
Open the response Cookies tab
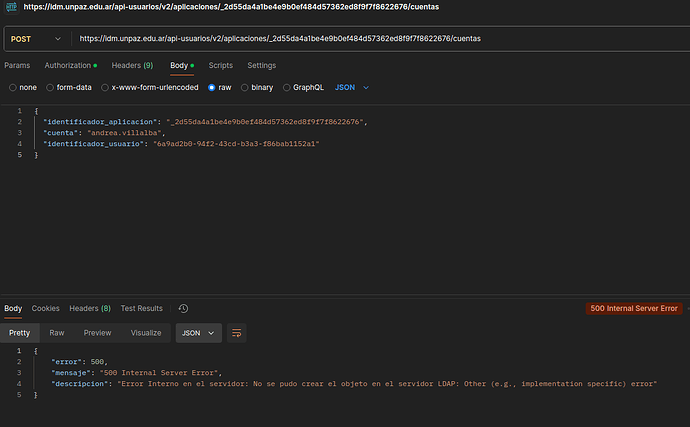[x=45, y=309]
